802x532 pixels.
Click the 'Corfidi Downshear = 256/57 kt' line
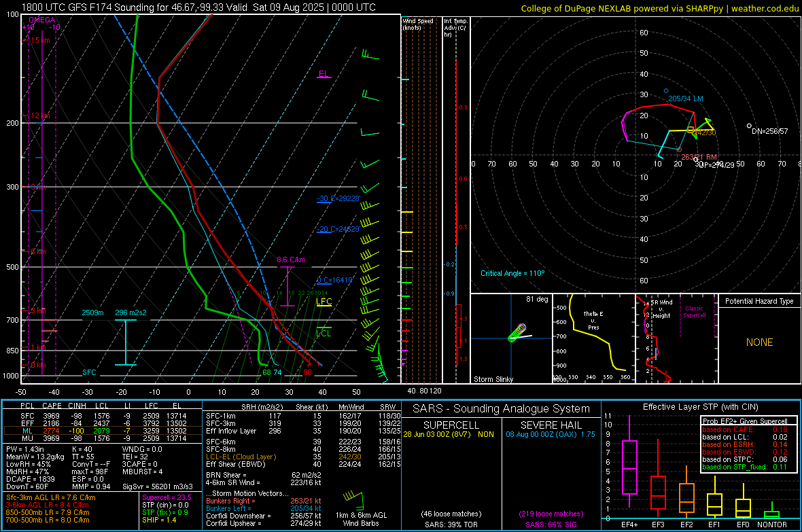click(x=264, y=516)
